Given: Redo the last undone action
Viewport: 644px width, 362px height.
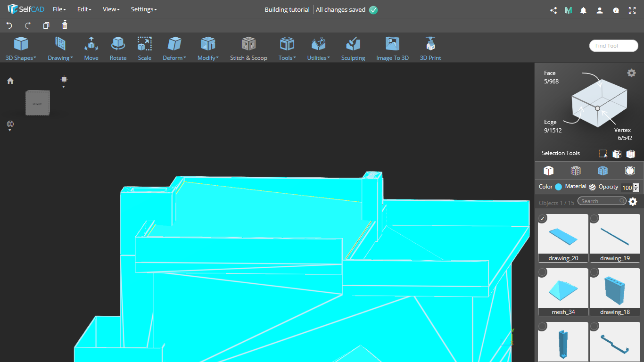Looking at the screenshot, I should pos(27,25).
